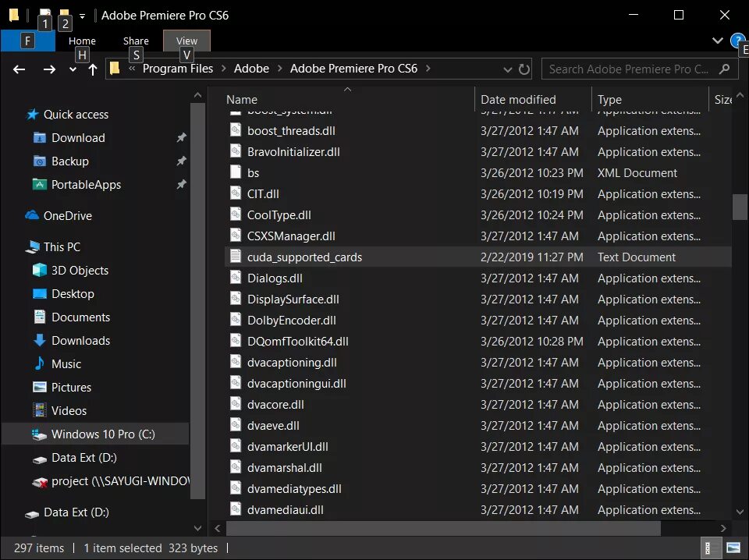Select This PC in navigation pane
Image resolution: width=749 pixels, height=560 pixels.
(62, 246)
